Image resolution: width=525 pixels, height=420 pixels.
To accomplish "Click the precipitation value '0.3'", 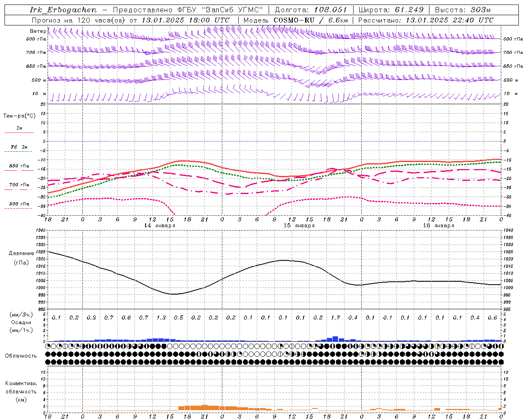I will [x=91, y=317].
